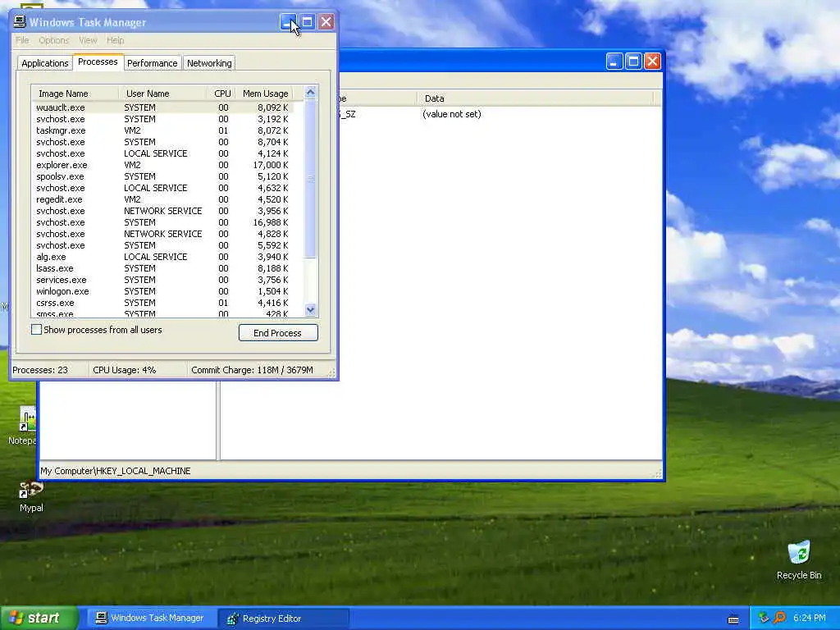Open the Help menu in Task Manager

(115, 40)
